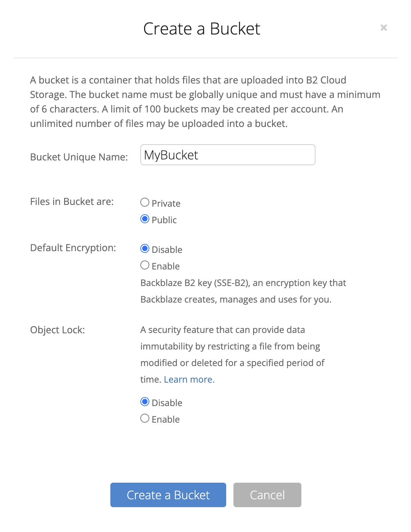Choose Enable for Default Encryption
The image size is (411, 532).
(145, 265)
